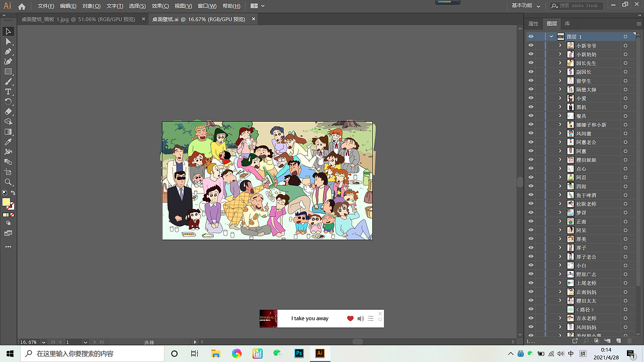Switch to 桌面壁纸_画板 1.jpg document tab
Viewport: 644px width, 362px height.
tap(78, 19)
